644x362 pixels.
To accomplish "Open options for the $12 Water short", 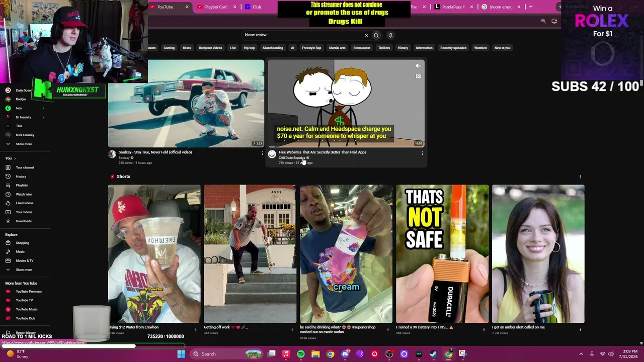I will (x=196, y=330).
